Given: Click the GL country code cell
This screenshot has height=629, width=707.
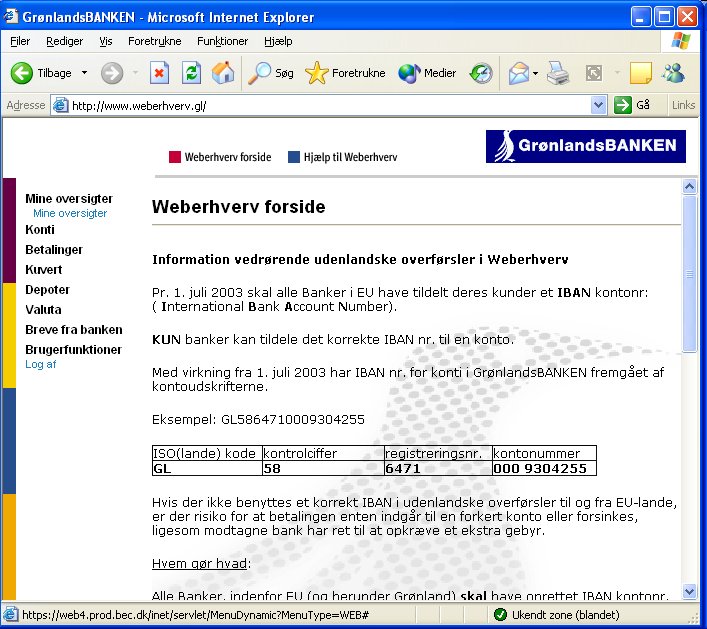Looking at the screenshot, I should [207, 468].
